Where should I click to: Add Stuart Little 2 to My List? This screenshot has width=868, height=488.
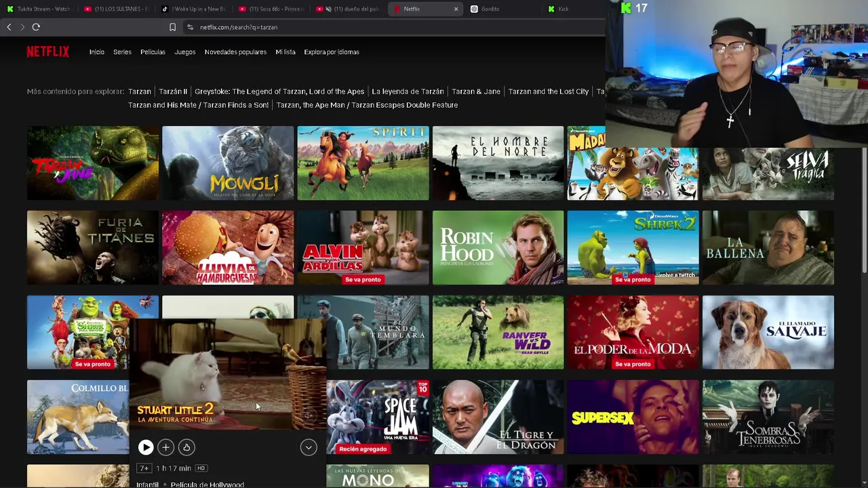coord(165,447)
